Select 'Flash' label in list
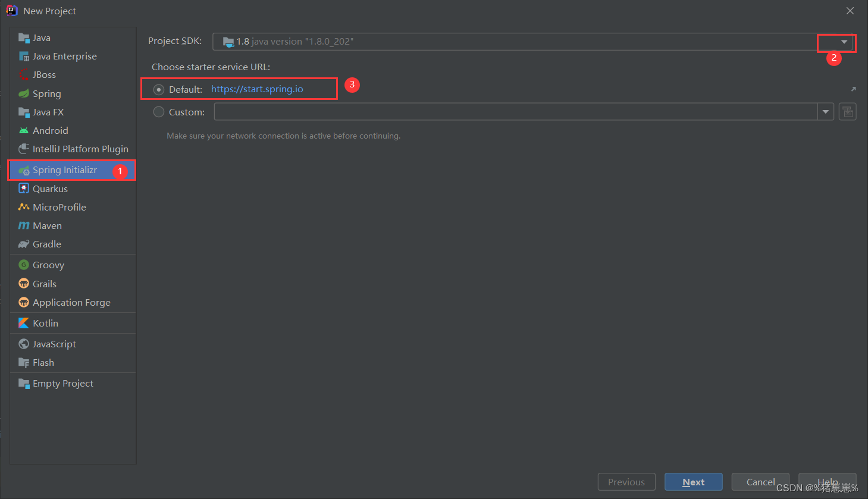 [43, 363]
